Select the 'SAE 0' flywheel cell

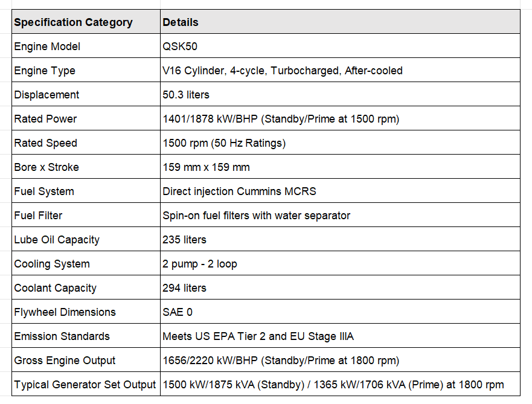[x=340, y=312]
